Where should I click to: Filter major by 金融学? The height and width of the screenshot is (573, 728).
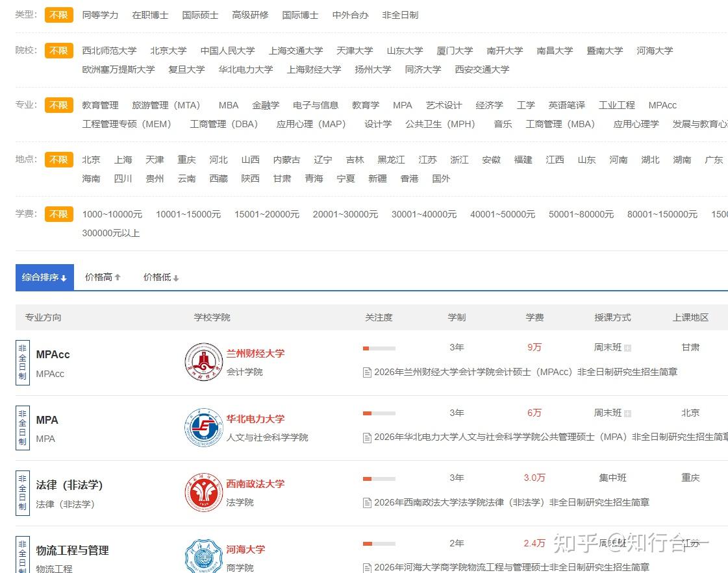point(266,105)
